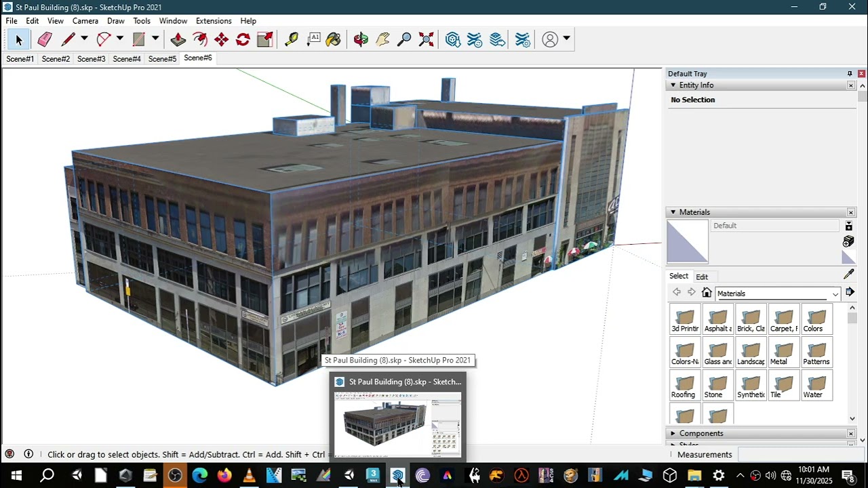The width and height of the screenshot is (868, 488).
Task: Open the Draw menu
Action: coord(116,21)
